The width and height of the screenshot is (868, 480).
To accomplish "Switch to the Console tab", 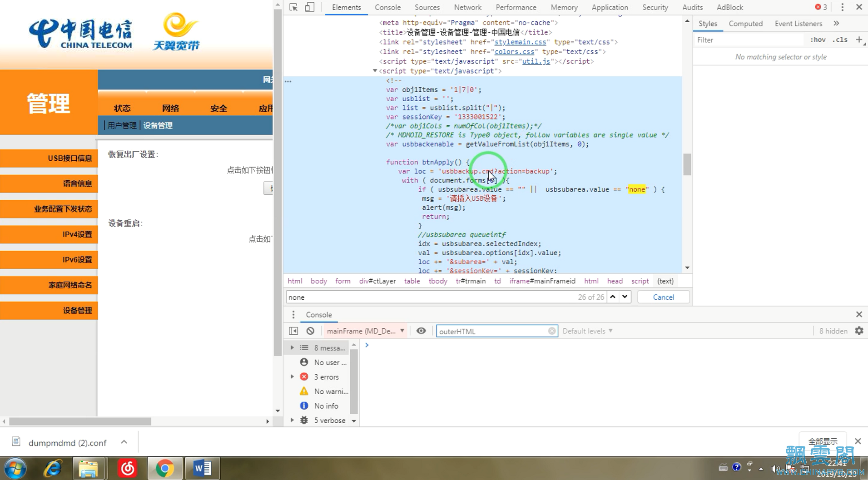I will click(387, 7).
